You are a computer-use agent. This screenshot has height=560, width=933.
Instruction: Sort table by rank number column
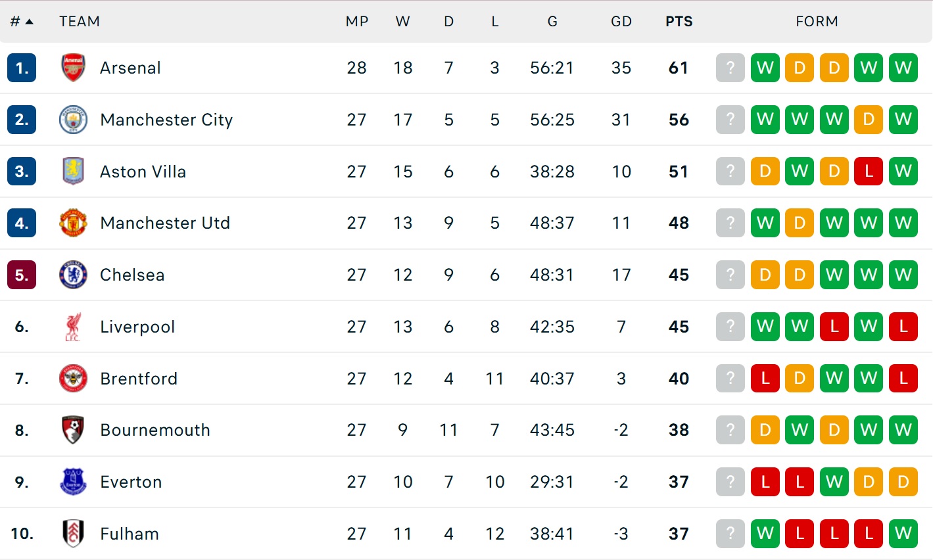(x=21, y=22)
